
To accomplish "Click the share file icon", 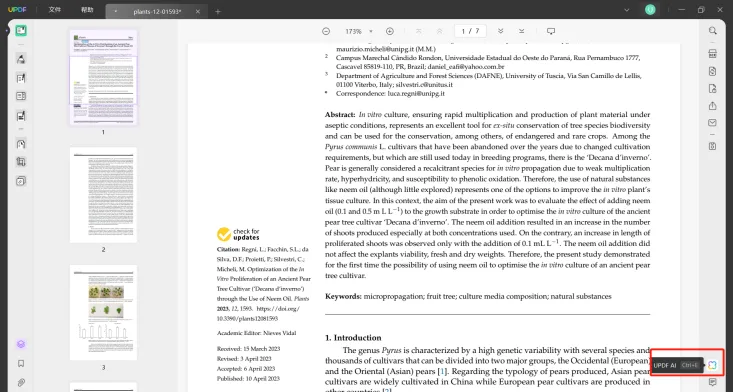I will (712, 106).
